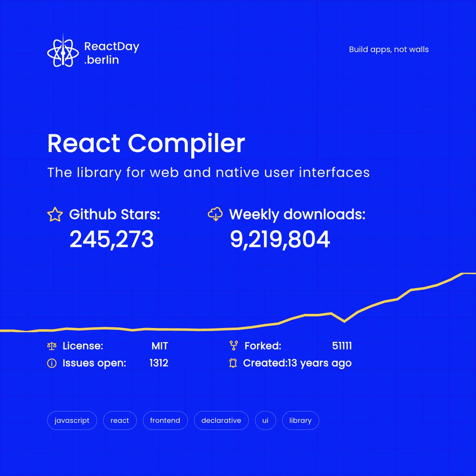
Task: Click the Github Stars label
Action: pos(115,214)
